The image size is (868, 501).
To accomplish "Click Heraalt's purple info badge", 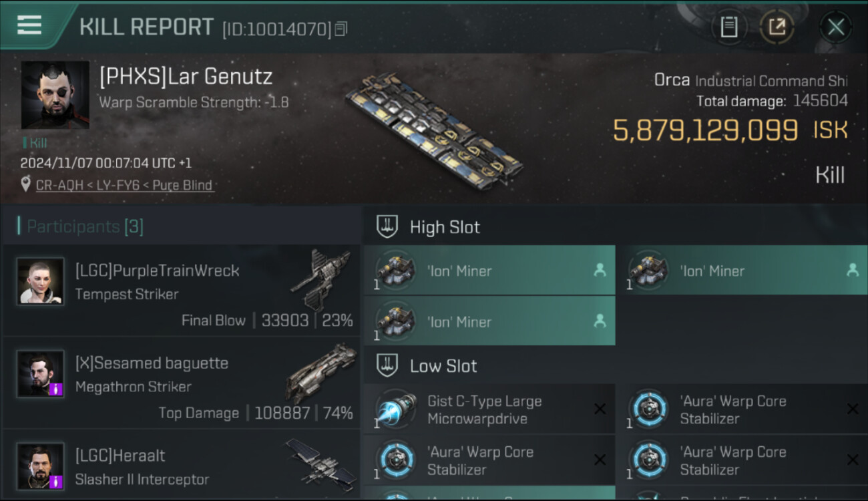I will point(55,481).
